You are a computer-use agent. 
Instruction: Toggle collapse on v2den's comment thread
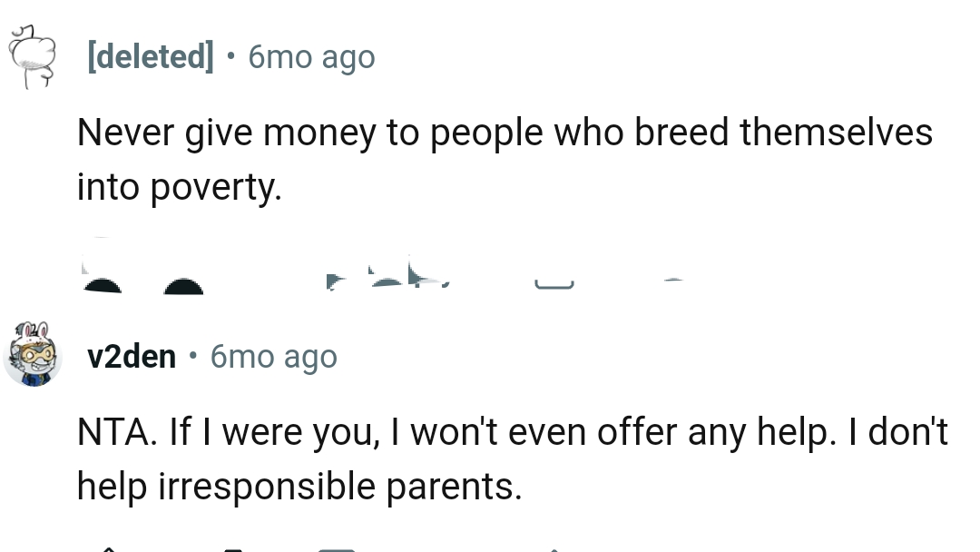[x=34, y=355]
